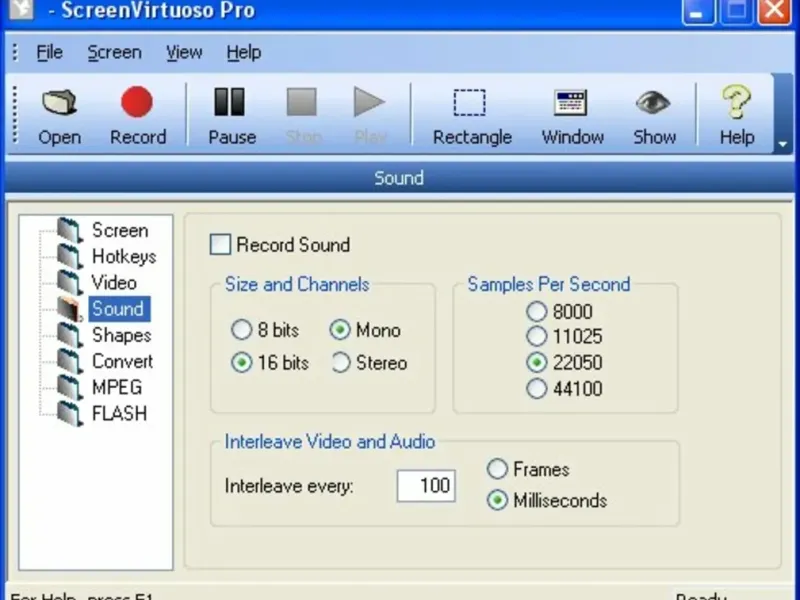Select the 16 bits radio button
Screen dimensions: 800x600
click(241, 363)
